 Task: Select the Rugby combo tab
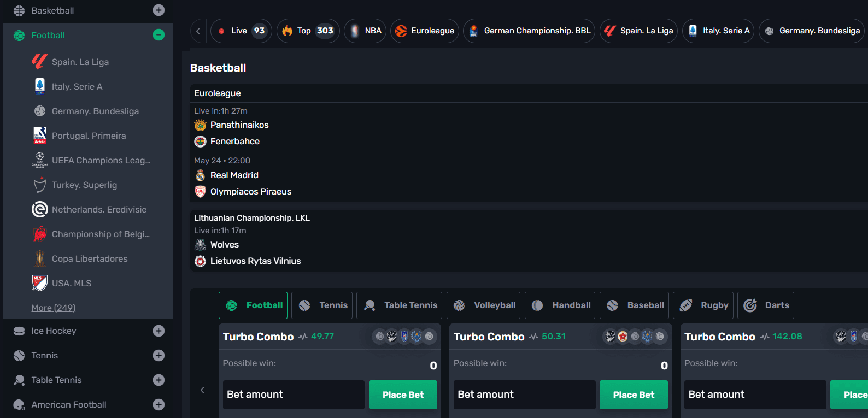click(x=703, y=305)
